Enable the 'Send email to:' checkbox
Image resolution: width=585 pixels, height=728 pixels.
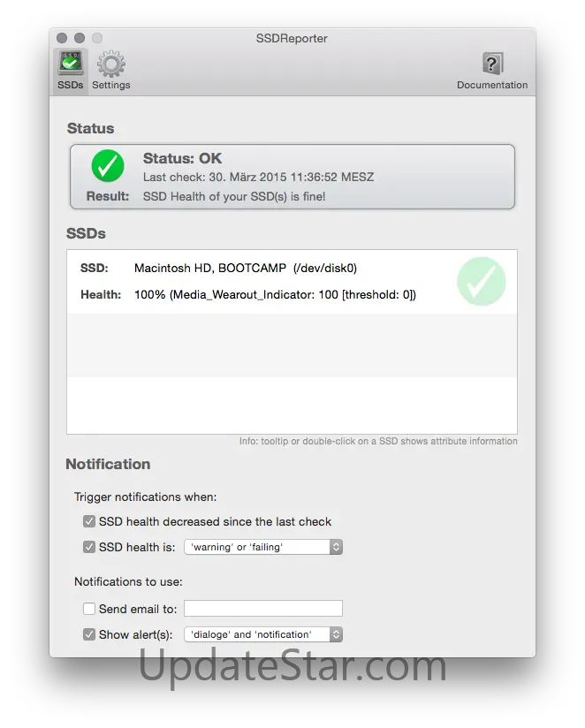[x=89, y=609]
